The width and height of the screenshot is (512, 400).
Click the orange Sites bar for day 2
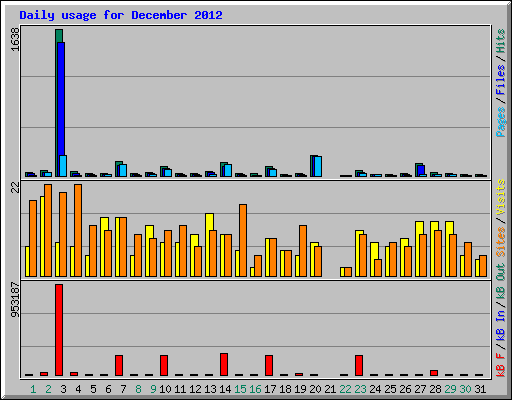48,230
